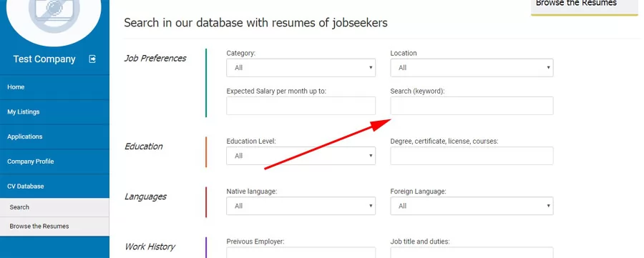The image size is (644, 258).
Task: Focus the Previous Employer input
Action: (301, 253)
